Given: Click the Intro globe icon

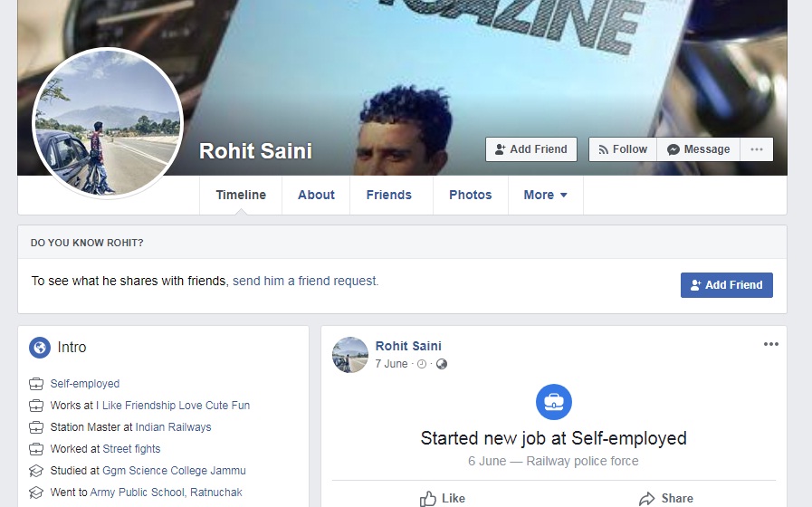Looking at the screenshot, I should (40, 348).
